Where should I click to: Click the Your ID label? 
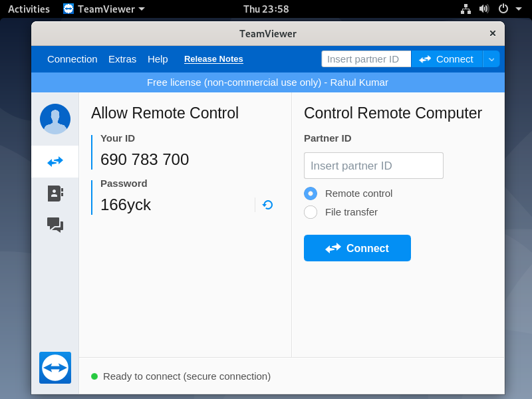[118, 138]
